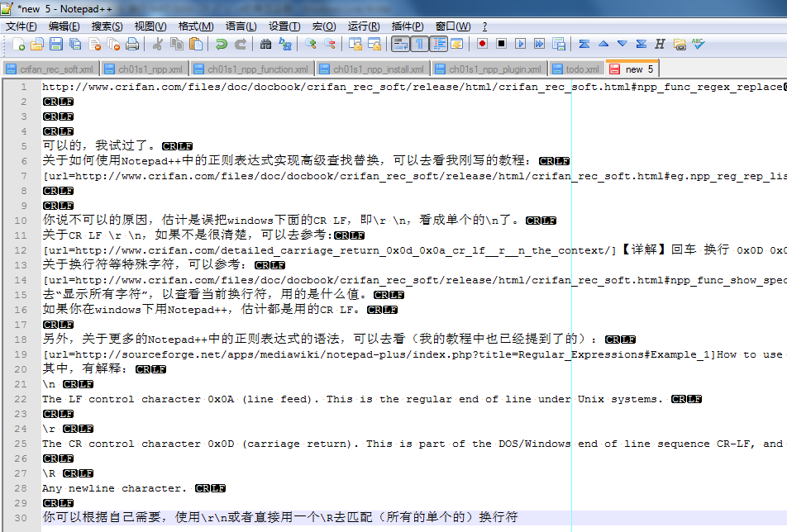
Task: Toggle the Show Indent Guide button
Action: [438, 44]
